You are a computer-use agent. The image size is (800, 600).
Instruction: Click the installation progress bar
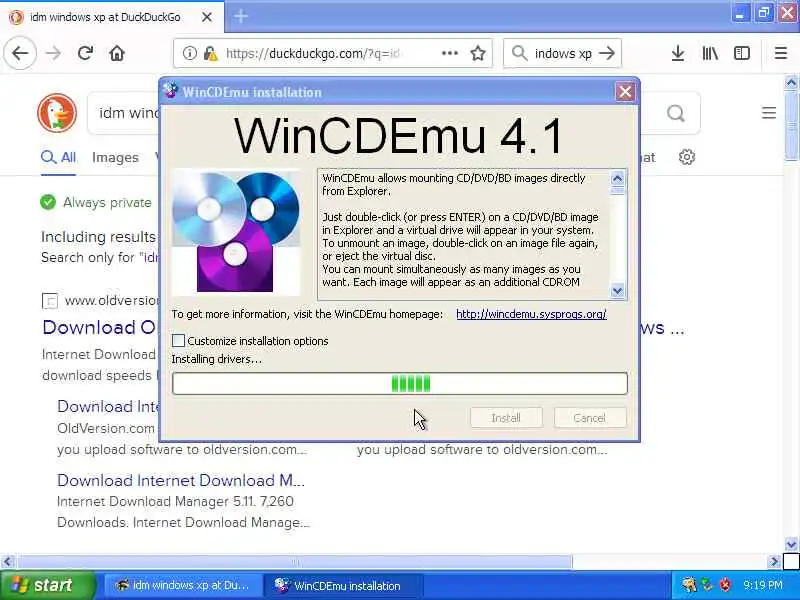[x=399, y=383]
